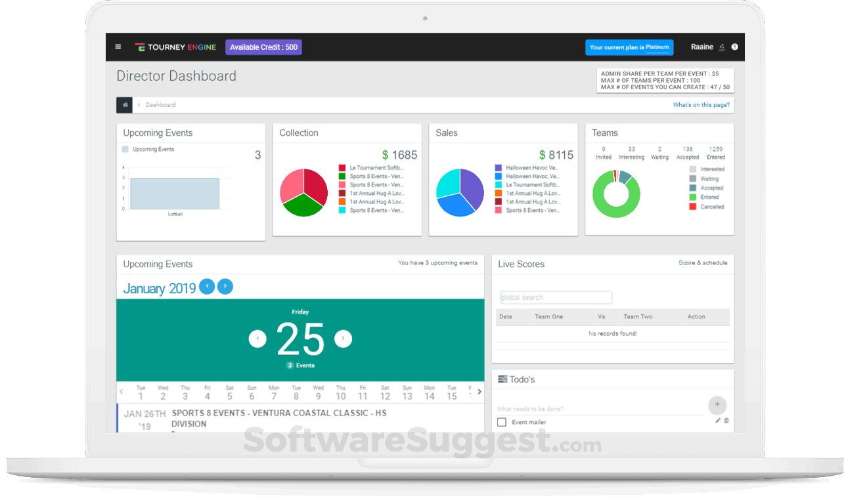Delete the Event mailer todo trash icon
This screenshot has height=504, width=844.
pos(726,421)
